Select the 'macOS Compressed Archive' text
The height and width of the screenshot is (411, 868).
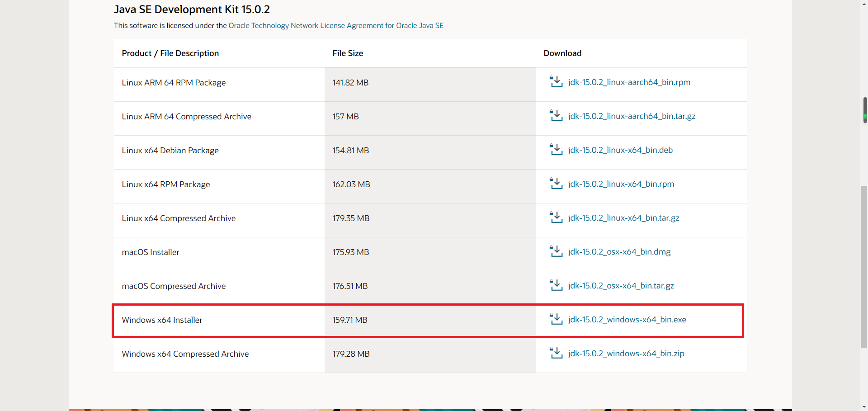pyautogui.click(x=174, y=286)
